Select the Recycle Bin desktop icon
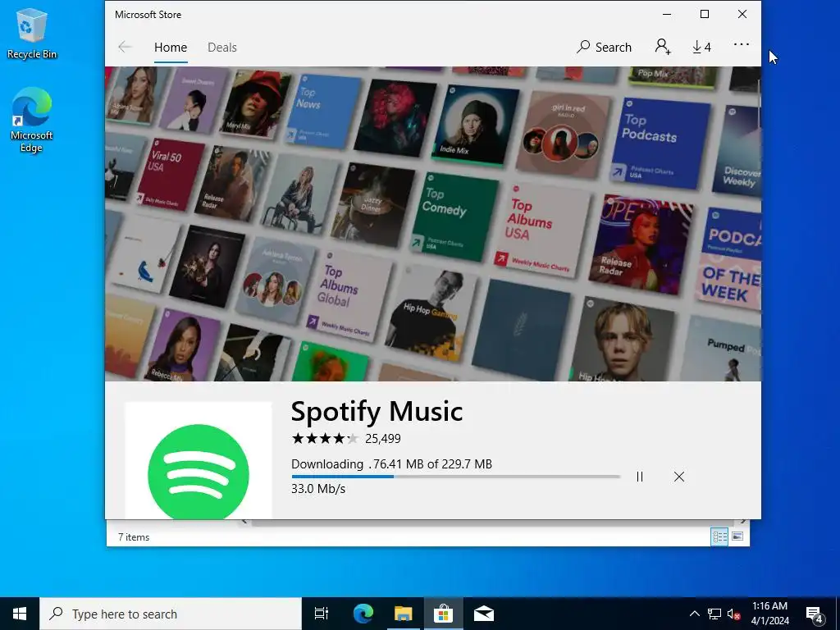The height and width of the screenshot is (630, 840). pyautogui.click(x=32, y=33)
